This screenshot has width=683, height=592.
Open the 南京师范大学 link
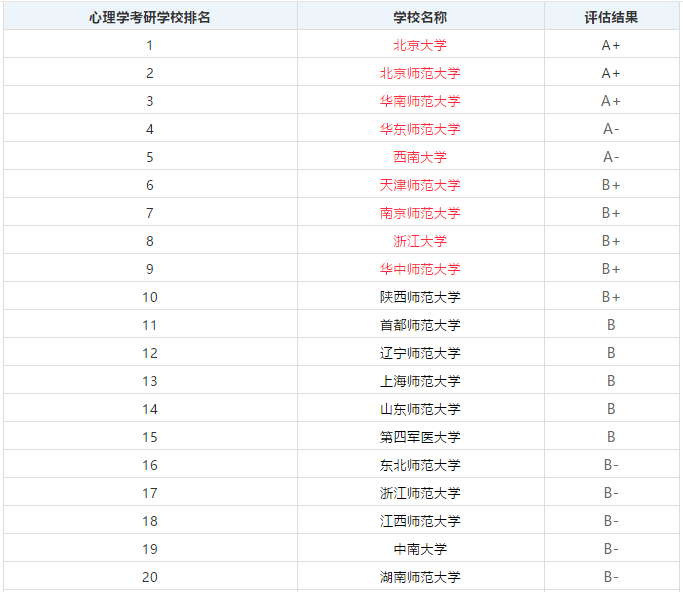click(x=420, y=213)
